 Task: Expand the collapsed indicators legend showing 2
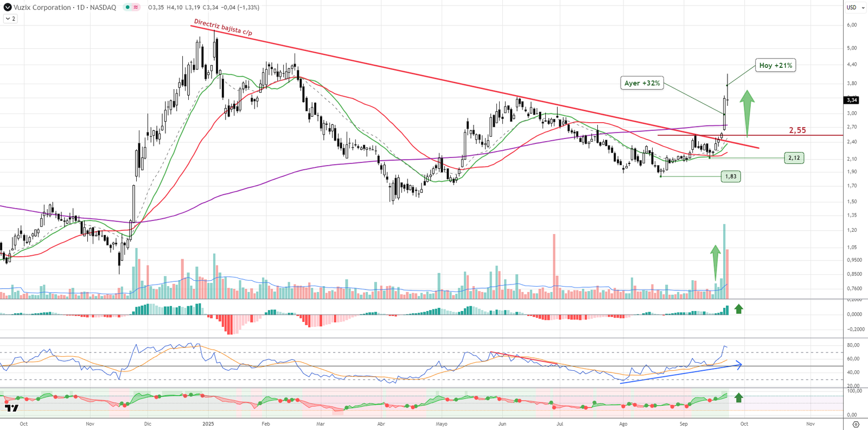pyautogui.click(x=10, y=18)
